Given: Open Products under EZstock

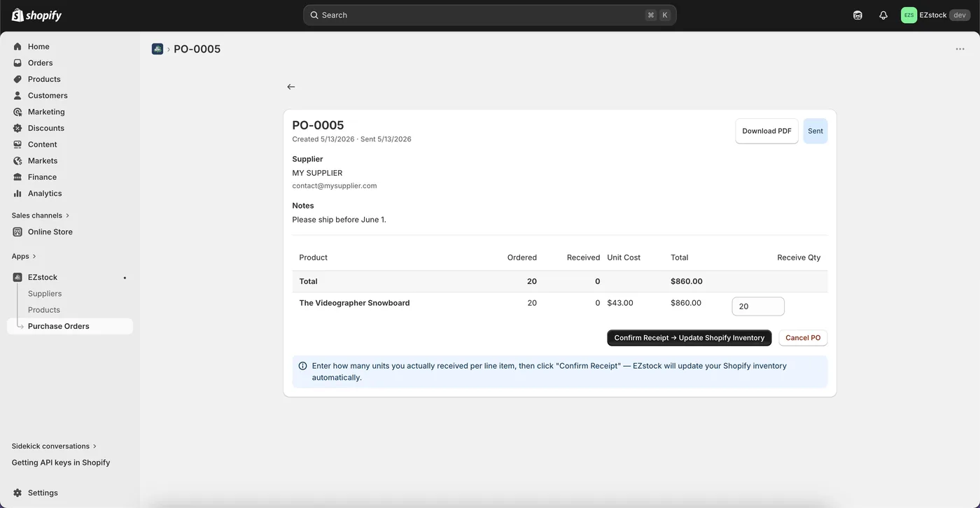Looking at the screenshot, I should [44, 310].
